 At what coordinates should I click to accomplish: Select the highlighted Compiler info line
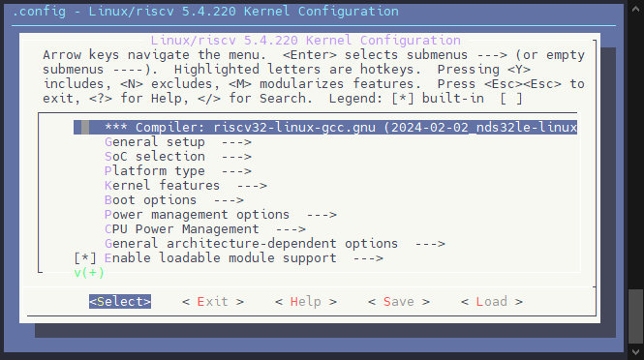coord(325,127)
